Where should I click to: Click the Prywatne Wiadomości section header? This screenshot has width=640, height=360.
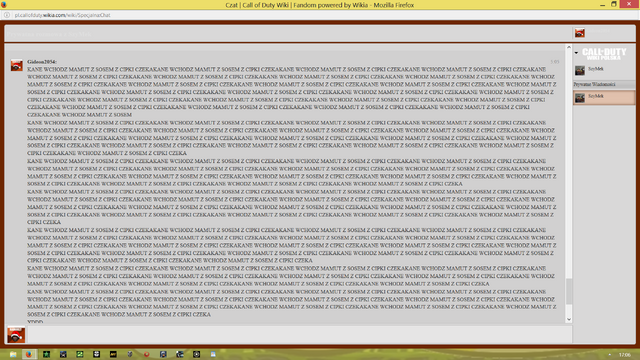coord(604,84)
